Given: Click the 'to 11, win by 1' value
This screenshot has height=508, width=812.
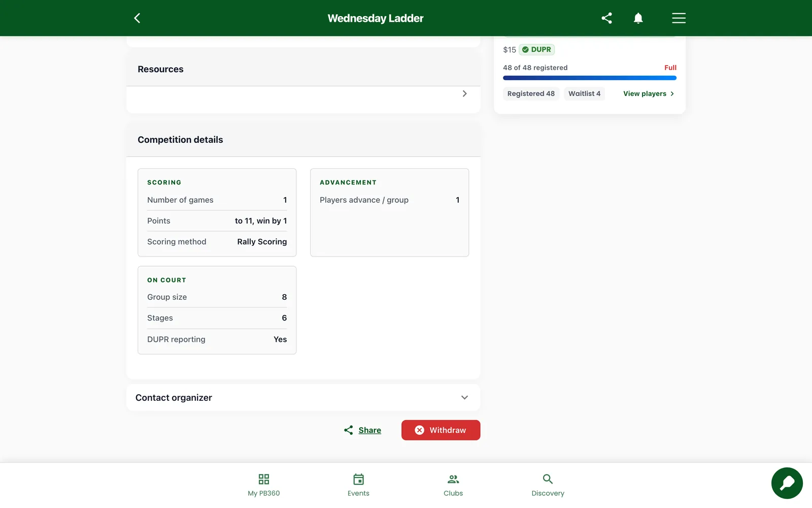Looking at the screenshot, I should 261,221.
